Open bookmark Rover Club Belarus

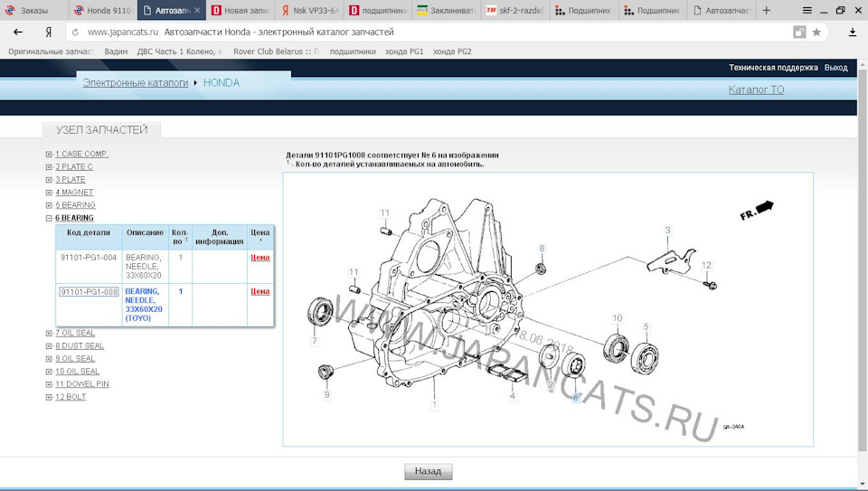coord(277,52)
